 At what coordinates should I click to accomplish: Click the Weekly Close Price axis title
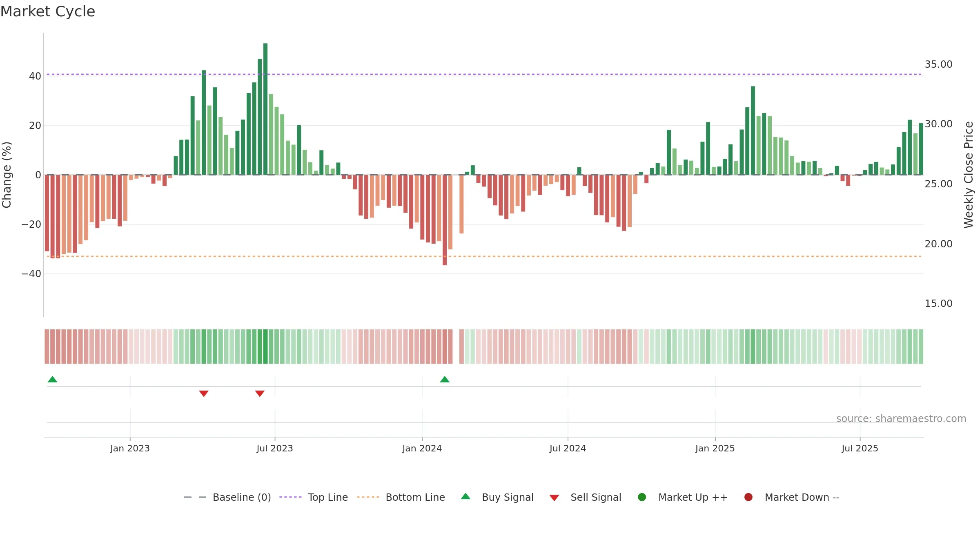[x=969, y=175]
